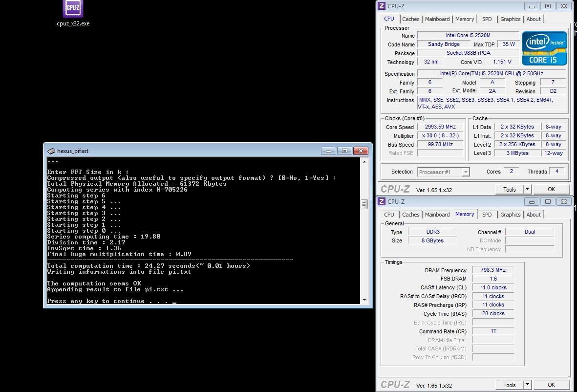The width and height of the screenshot is (577, 392).
Task: Switch to the Graphics tab in the upper CPU-Z window
Action: pos(510,19)
